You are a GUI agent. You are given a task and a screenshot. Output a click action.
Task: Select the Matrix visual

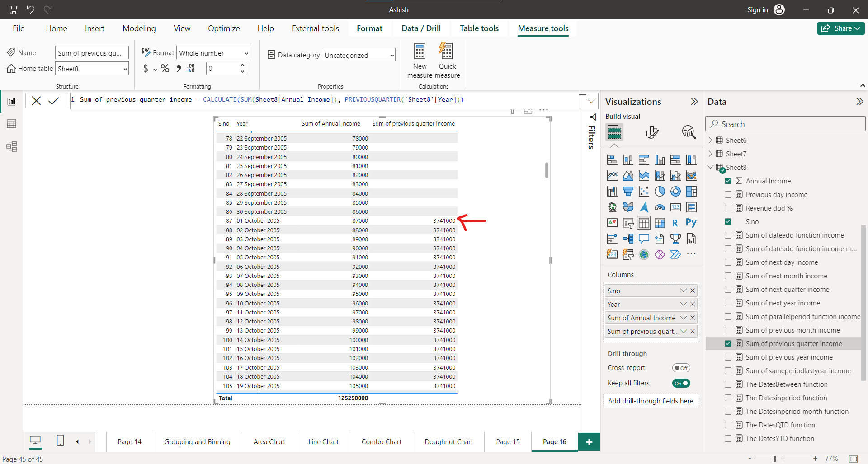(660, 222)
